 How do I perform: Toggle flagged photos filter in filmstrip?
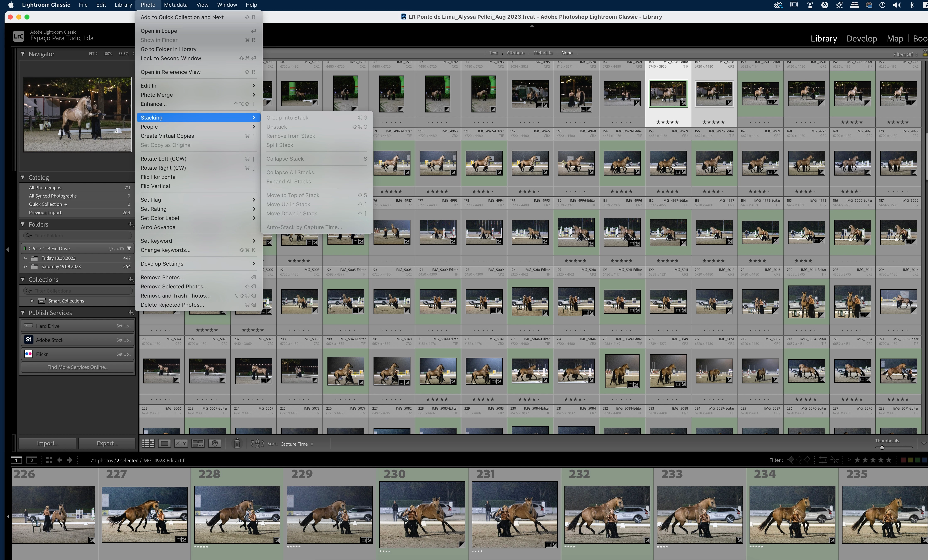tap(791, 460)
